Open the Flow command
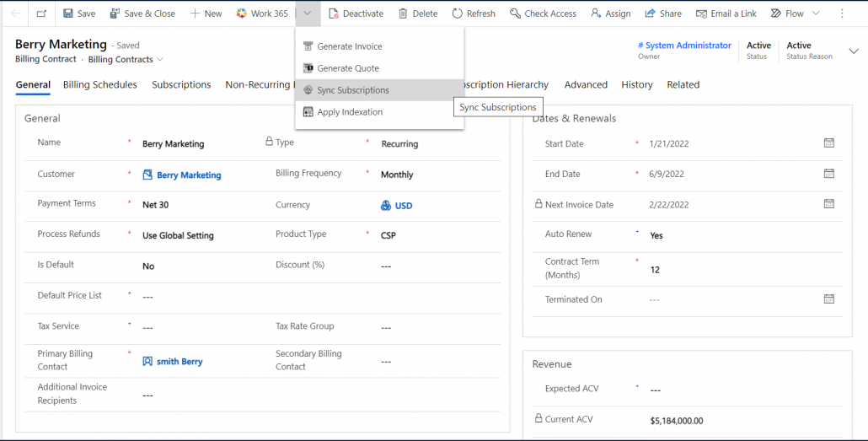The width and height of the screenshot is (868, 441). coord(787,13)
